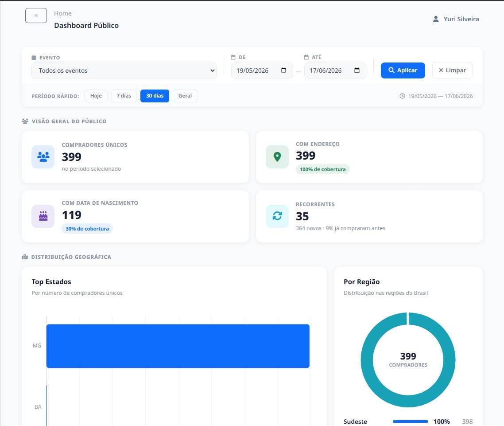Click the blue MG bar in Top Estados

click(x=178, y=346)
